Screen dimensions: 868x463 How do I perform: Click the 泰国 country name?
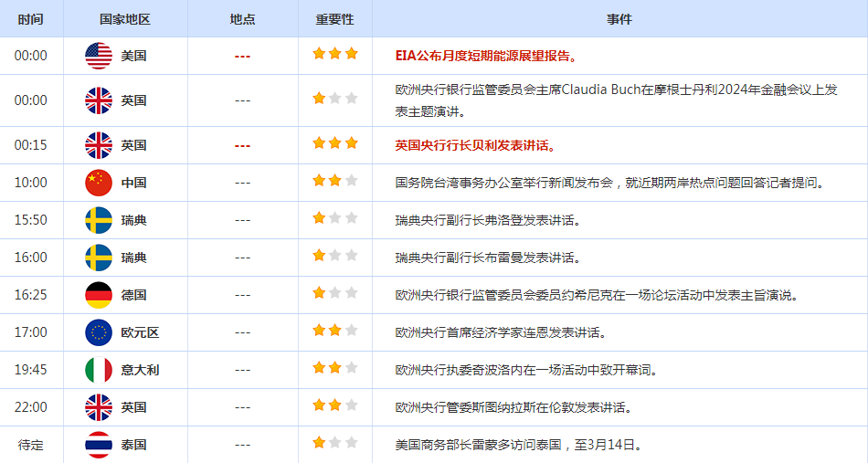(x=134, y=445)
